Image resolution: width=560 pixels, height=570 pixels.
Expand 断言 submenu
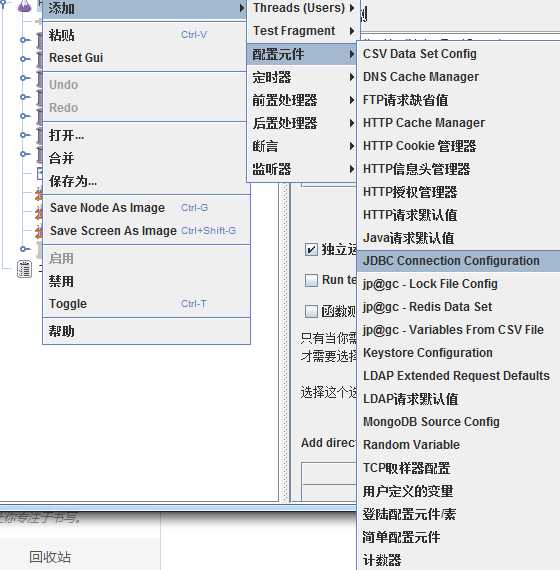tap(302, 146)
